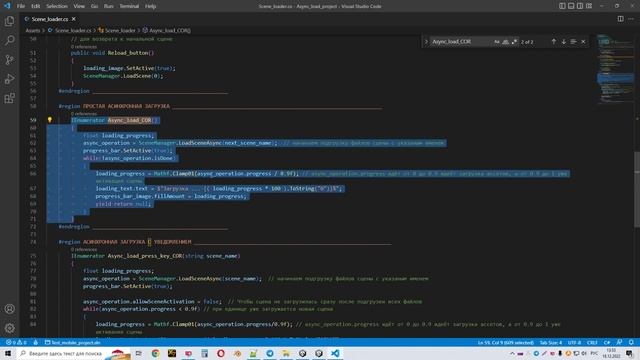
Task: Open the Manage gear menu
Action: (9, 328)
